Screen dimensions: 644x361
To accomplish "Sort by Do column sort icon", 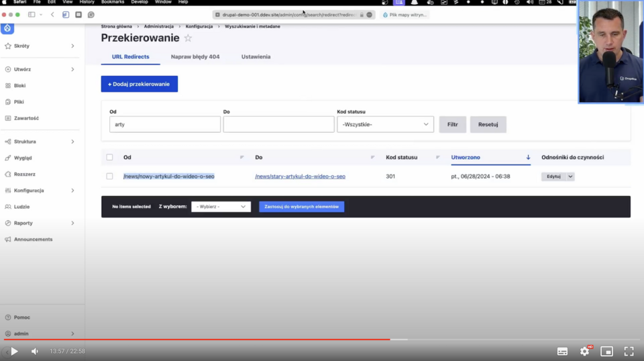I will pyautogui.click(x=372, y=157).
